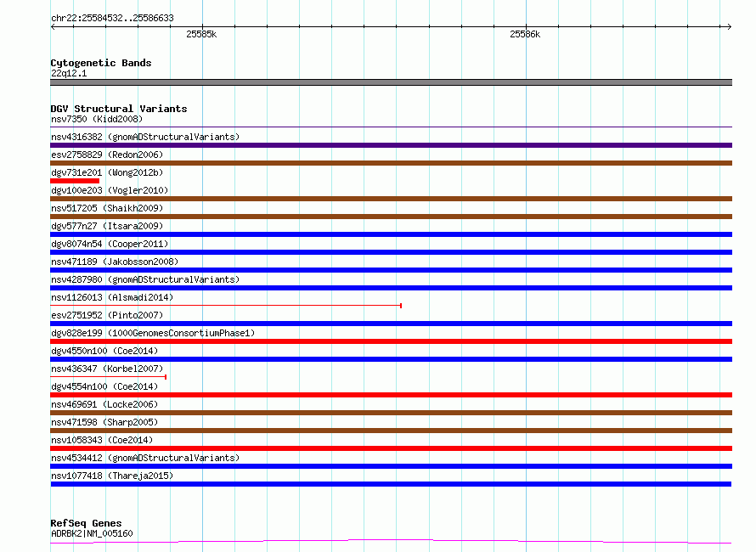Open the RefSeq Genes track heading
This screenshot has height=552, width=756.
click(x=86, y=523)
